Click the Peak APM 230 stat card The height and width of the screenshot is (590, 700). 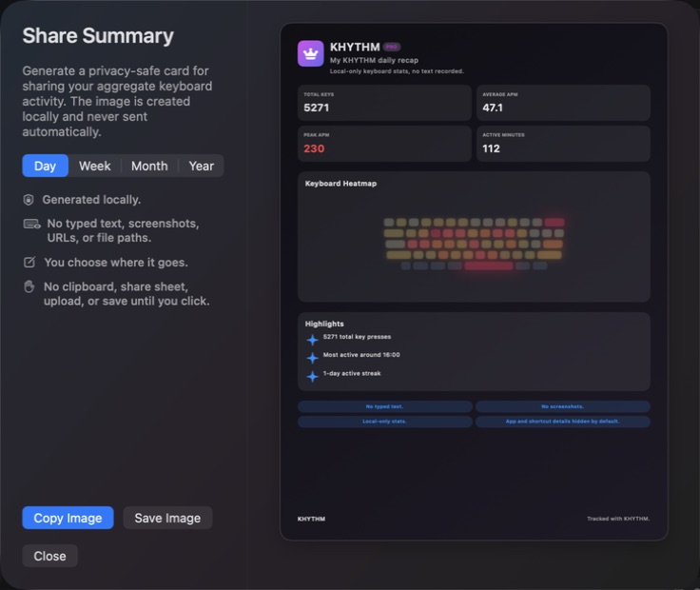tap(385, 144)
